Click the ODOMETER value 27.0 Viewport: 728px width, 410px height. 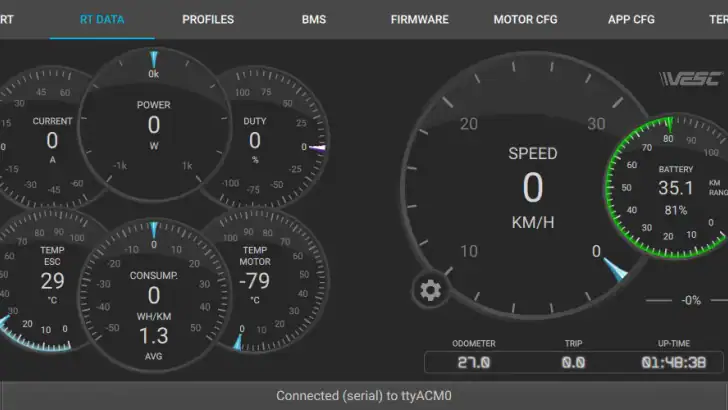coord(474,363)
